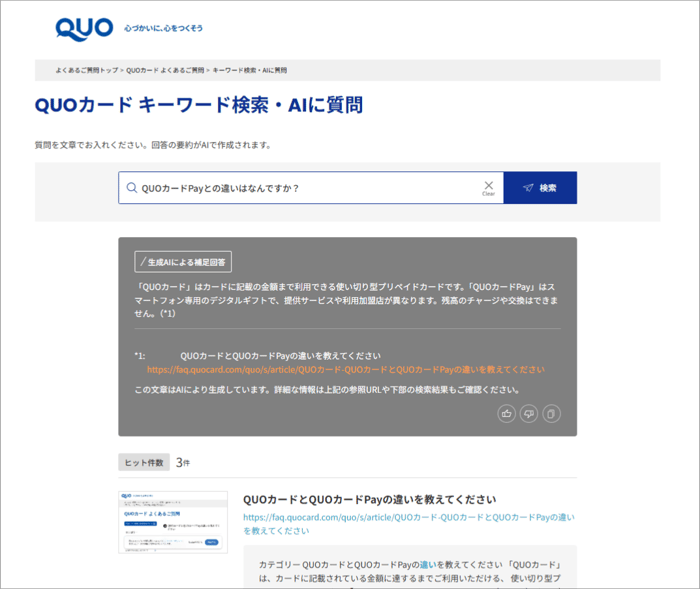Copy the AI answer with the copy icon
Viewport: 700px width, 589px height.
(x=551, y=414)
